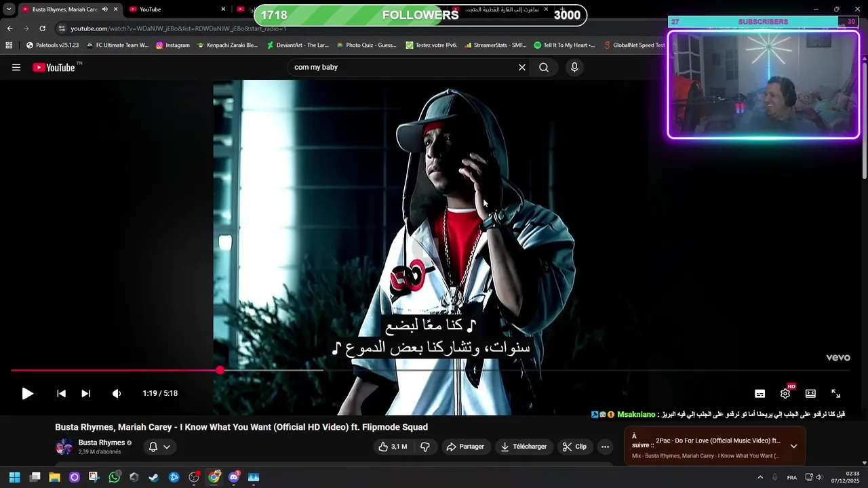Create a Clip of the video
The image size is (868, 488).
(x=574, y=447)
